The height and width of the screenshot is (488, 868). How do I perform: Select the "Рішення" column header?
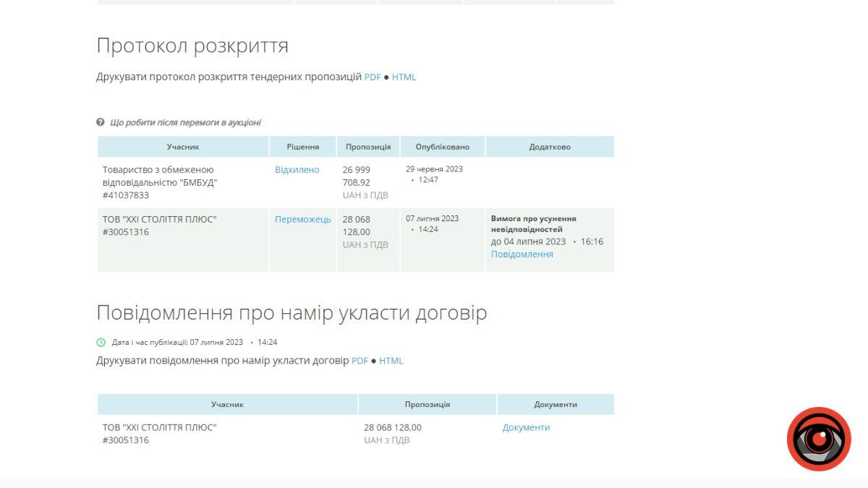pyautogui.click(x=302, y=146)
